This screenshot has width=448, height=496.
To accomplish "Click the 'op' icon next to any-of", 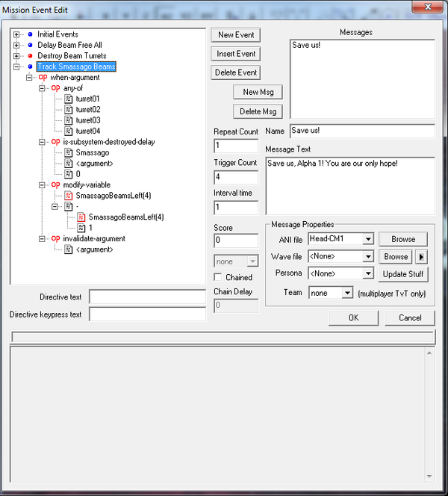I will (x=57, y=87).
